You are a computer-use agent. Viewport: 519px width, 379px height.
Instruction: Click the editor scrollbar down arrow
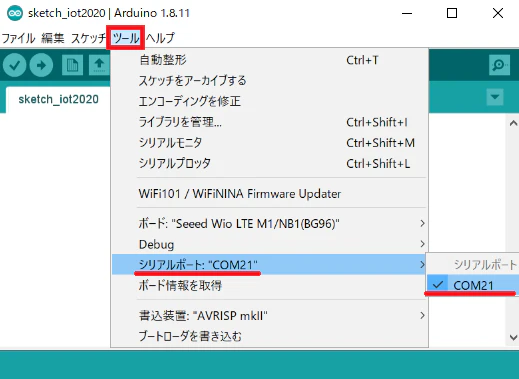[x=513, y=337]
